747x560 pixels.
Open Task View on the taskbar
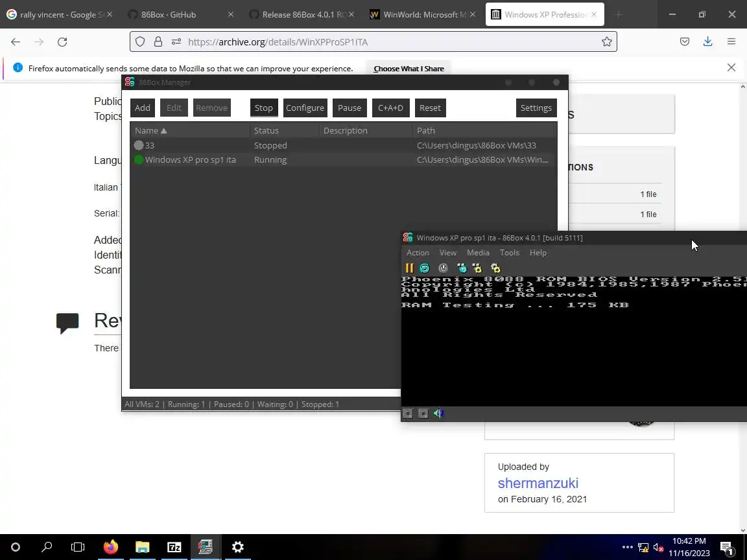(78, 547)
